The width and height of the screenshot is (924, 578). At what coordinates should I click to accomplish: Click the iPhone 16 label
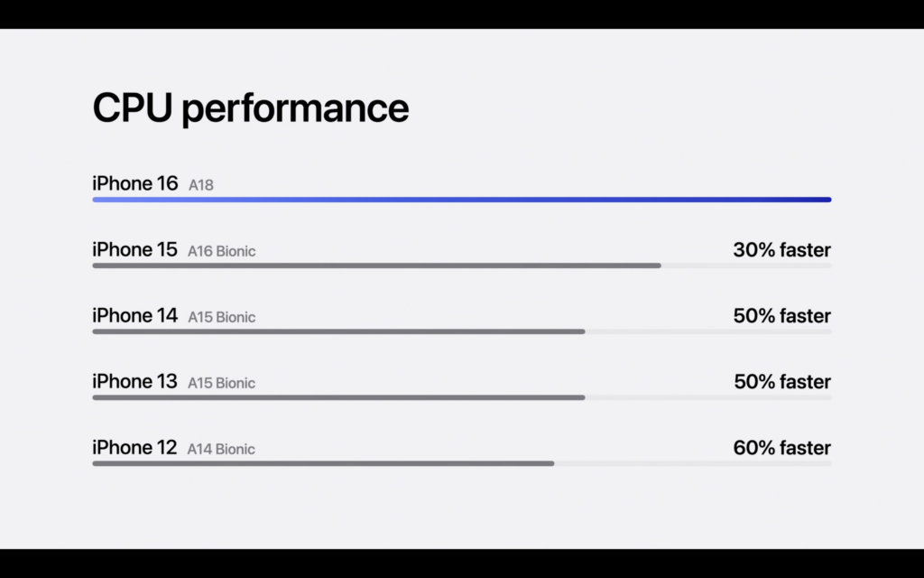click(135, 183)
